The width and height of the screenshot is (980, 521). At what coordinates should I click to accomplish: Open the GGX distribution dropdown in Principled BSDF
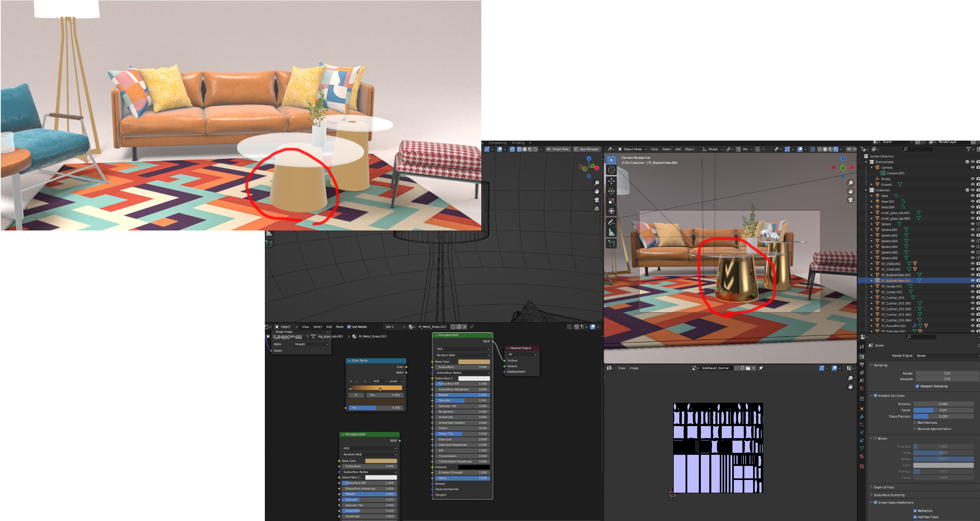point(463,349)
